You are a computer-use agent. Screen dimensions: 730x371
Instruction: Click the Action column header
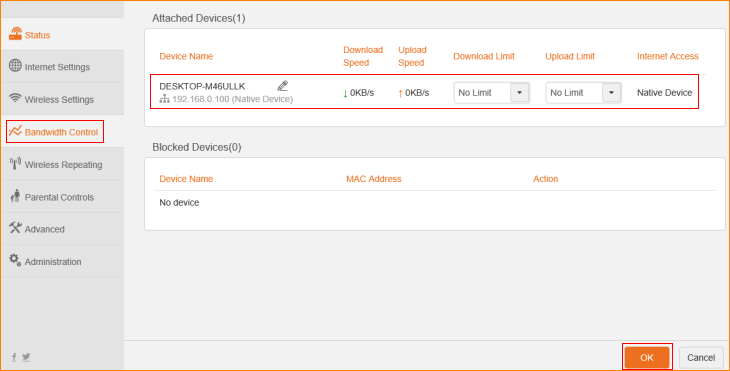pos(545,179)
